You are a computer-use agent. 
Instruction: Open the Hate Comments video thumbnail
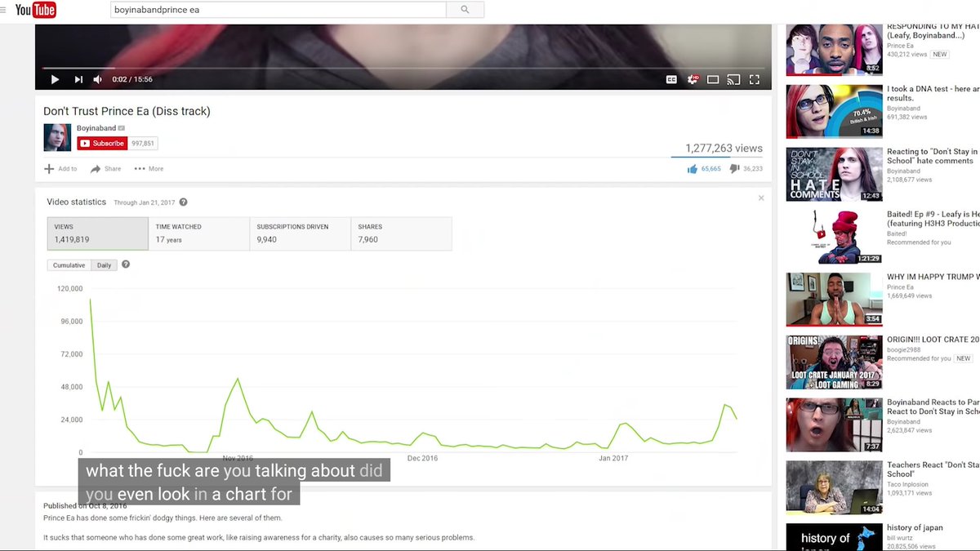(834, 175)
